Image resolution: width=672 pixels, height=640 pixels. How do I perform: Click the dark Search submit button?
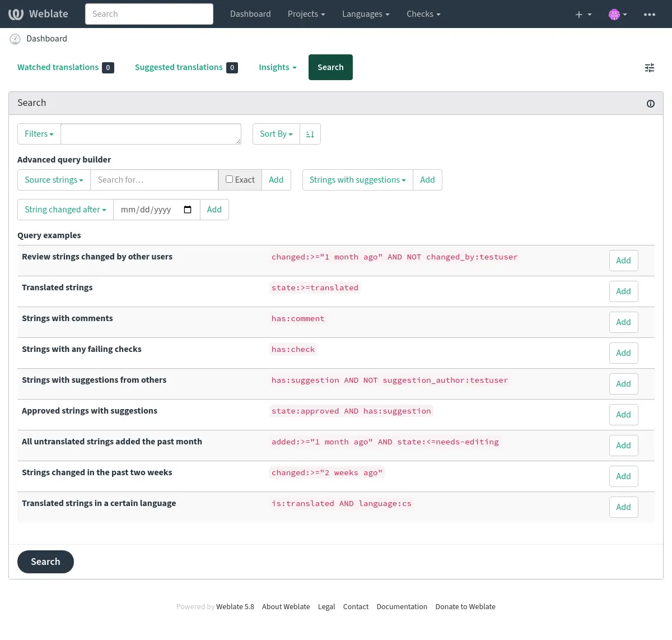tap(45, 562)
